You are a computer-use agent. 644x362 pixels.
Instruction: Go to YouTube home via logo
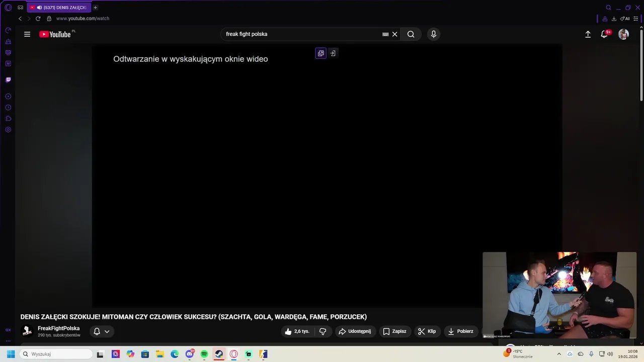click(x=55, y=34)
